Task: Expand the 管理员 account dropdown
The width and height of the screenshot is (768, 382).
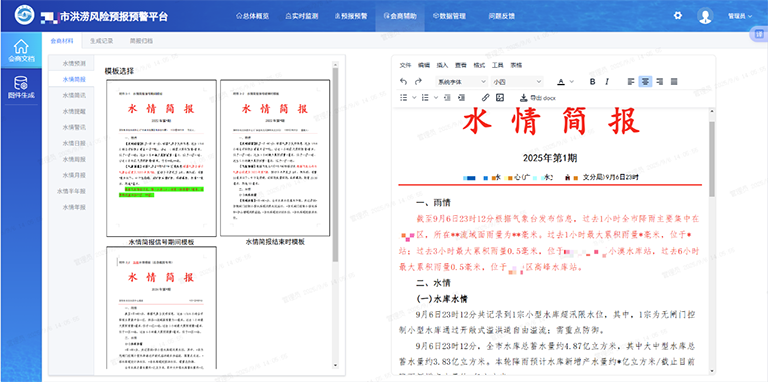Action: (740, 16)
